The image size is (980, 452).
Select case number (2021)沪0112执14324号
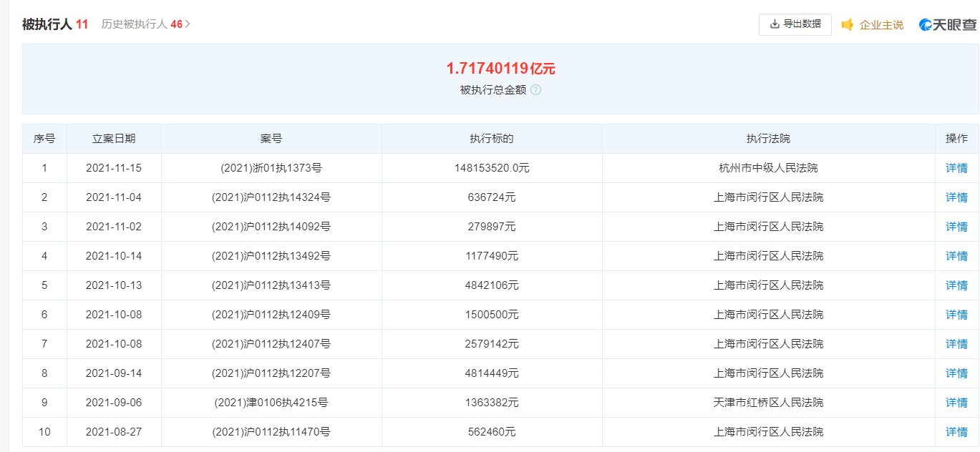(x=271, y=197)
